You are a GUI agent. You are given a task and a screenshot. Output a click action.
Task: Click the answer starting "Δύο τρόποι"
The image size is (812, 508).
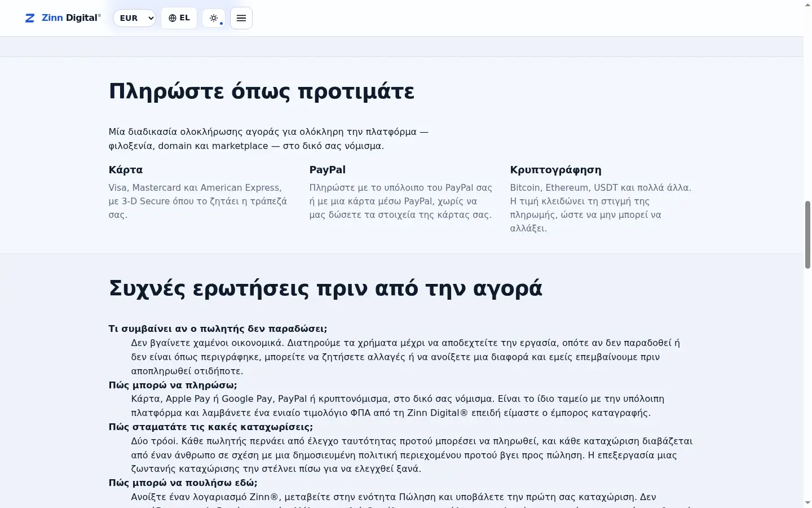(x=412, y=455)
